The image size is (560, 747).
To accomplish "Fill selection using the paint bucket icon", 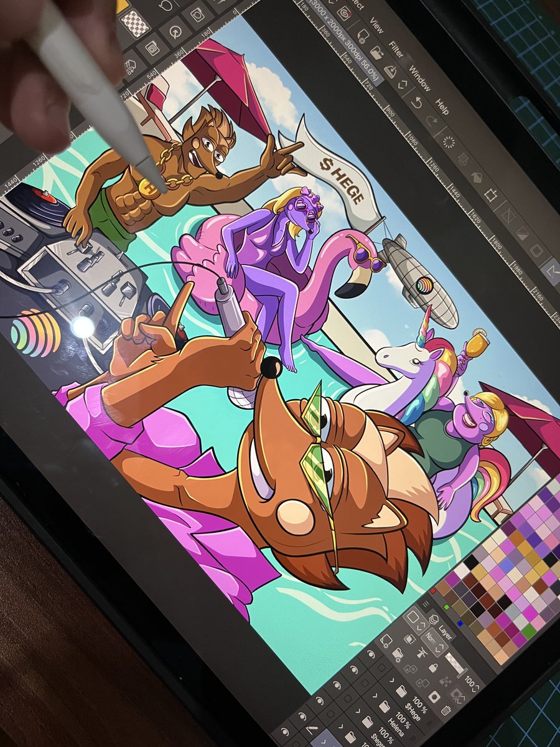I will coord(477,177).
